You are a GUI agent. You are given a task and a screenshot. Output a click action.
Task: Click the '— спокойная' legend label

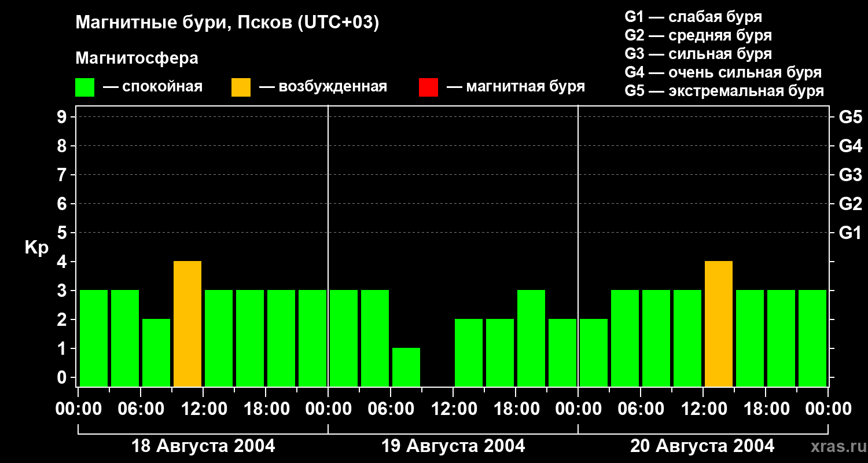click(x=153, y=87)
